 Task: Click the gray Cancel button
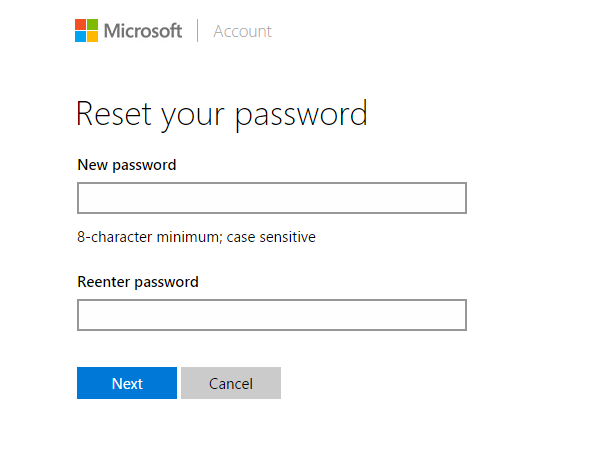click(231, 383)
